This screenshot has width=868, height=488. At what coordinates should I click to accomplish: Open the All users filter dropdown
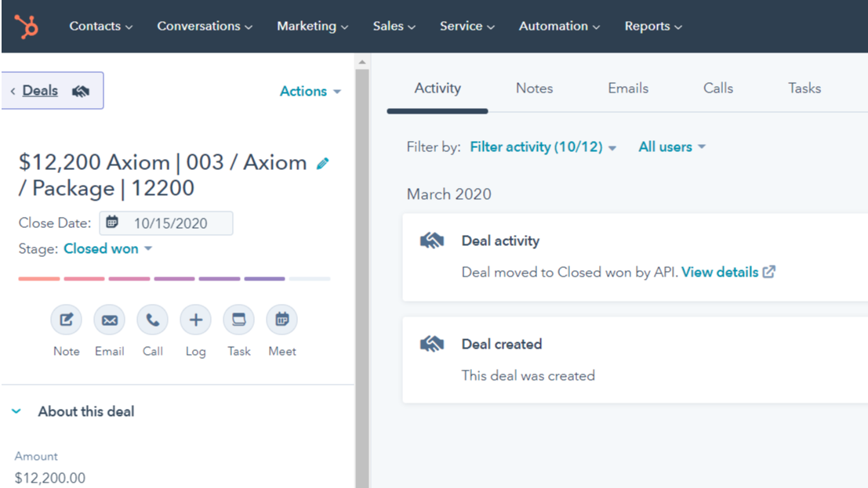point(671,147)
